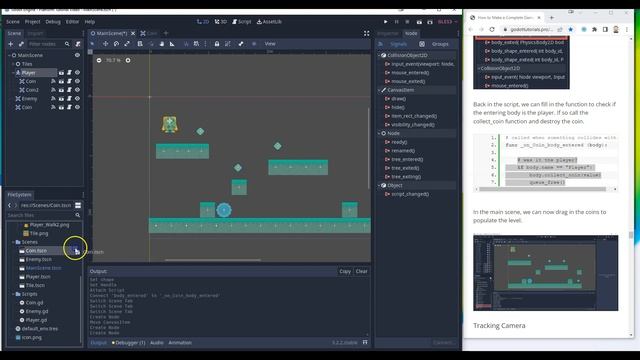Play the current scene clapper icon
This screenshot has height=360, width=640.
[x=419, y=22]
